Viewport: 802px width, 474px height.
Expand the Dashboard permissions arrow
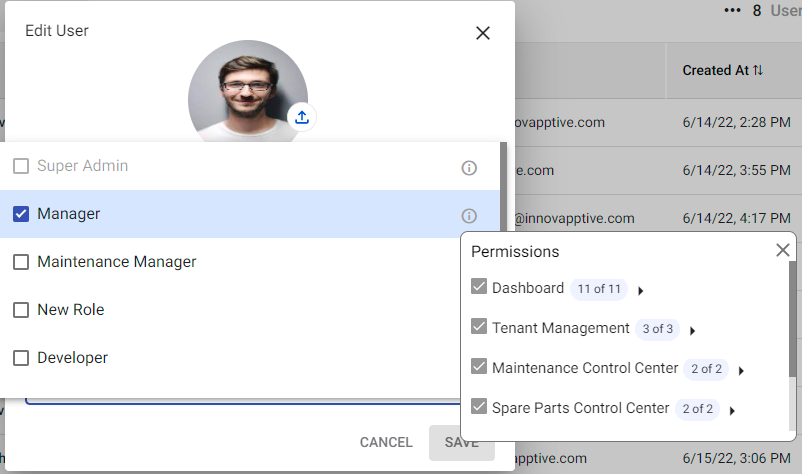point(640,290)
